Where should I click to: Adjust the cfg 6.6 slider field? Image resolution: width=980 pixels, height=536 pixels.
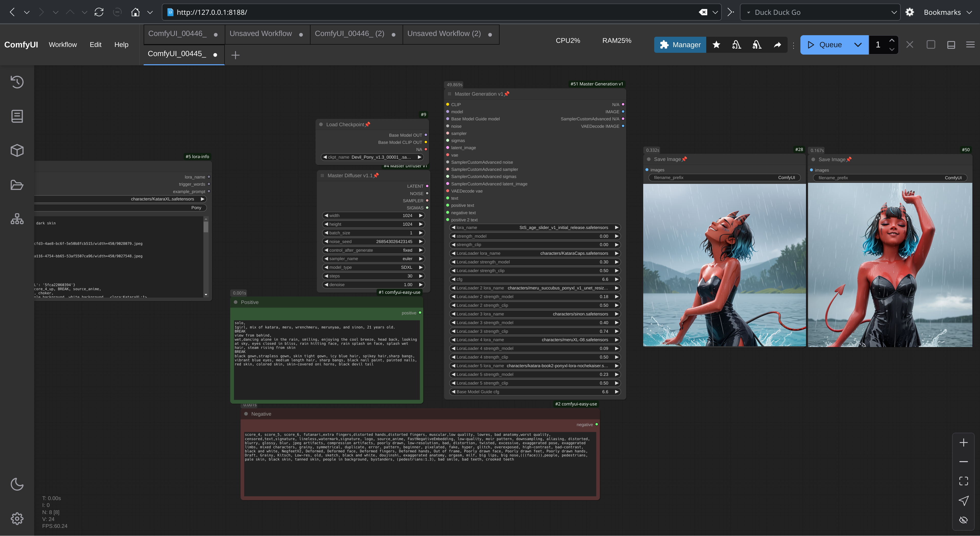point(535,279)
